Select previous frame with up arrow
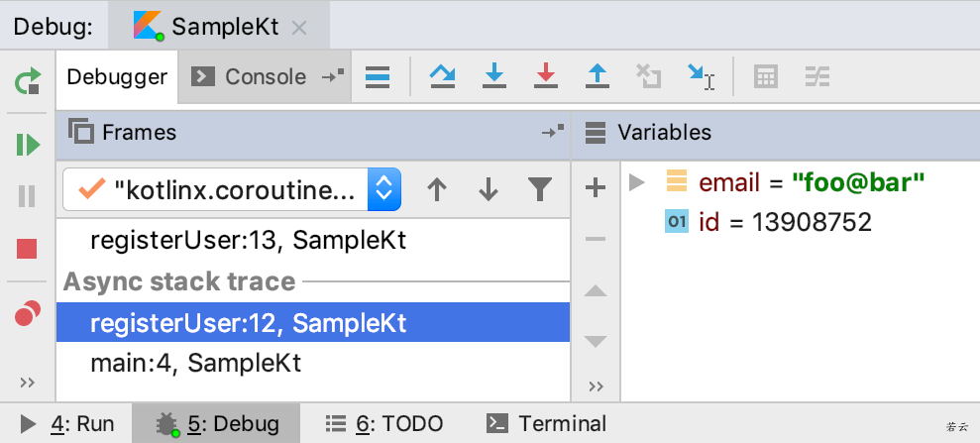This screenshot has width=980, height=443. point(436,189)
